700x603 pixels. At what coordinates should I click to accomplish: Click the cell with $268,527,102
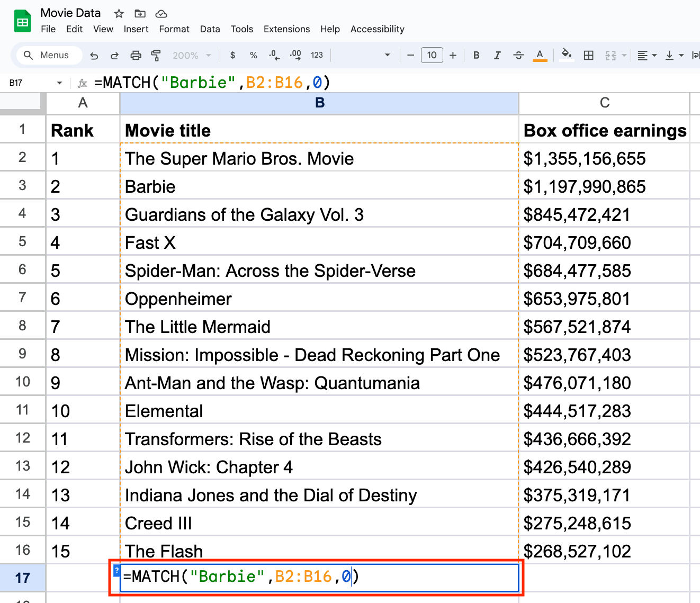pos(604,551)
